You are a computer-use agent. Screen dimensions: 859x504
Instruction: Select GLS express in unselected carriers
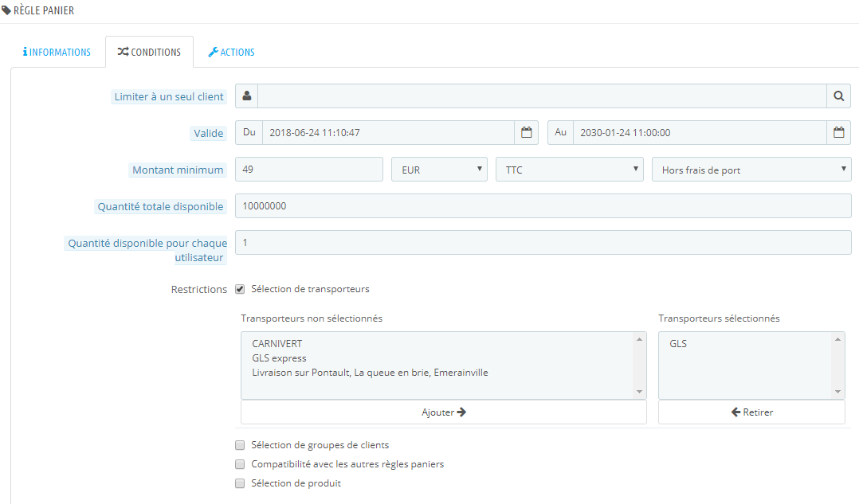tap(280, 357)
